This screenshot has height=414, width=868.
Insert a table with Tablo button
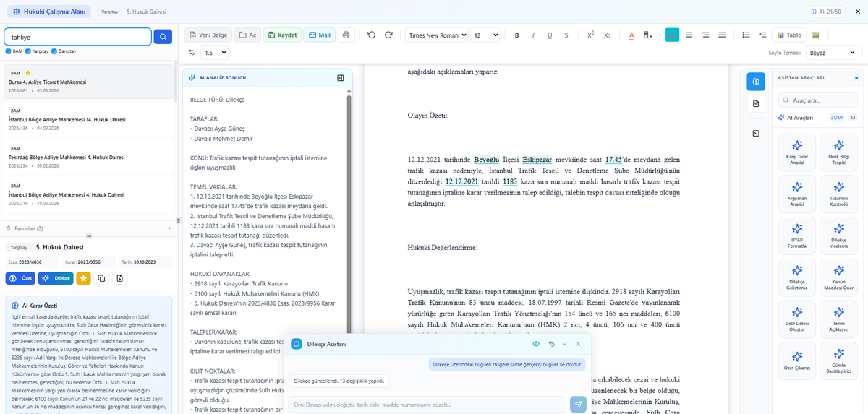pyautogui.click(x=788, y=35)
